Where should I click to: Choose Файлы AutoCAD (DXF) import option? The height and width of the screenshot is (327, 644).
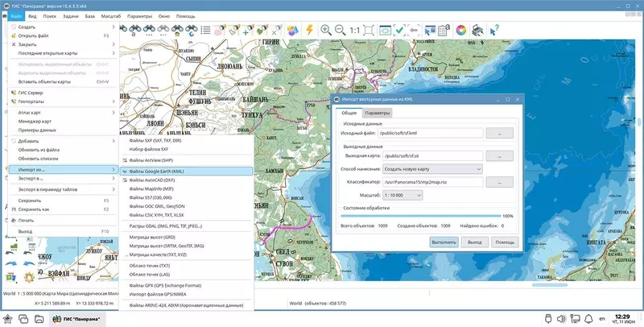pyautogui.click(x=186, y=180)
